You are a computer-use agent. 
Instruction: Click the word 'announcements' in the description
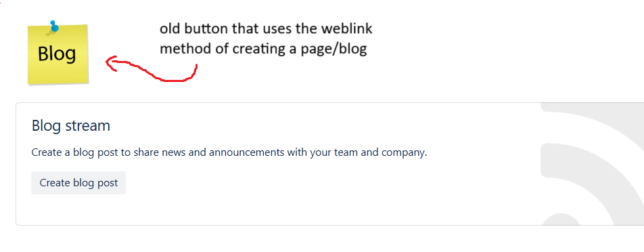[247, 152]
